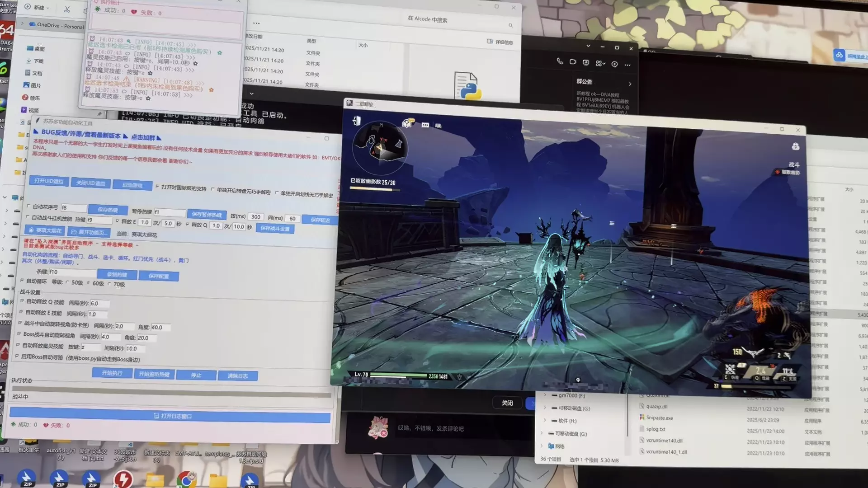Click the 开始执行 start button
The height and width of the screenshot is (488, 868).
(112, 373)
